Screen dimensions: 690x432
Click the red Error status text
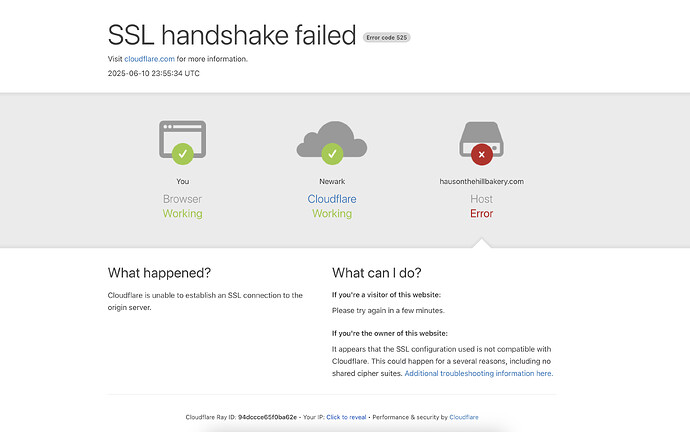click(481, 213)
